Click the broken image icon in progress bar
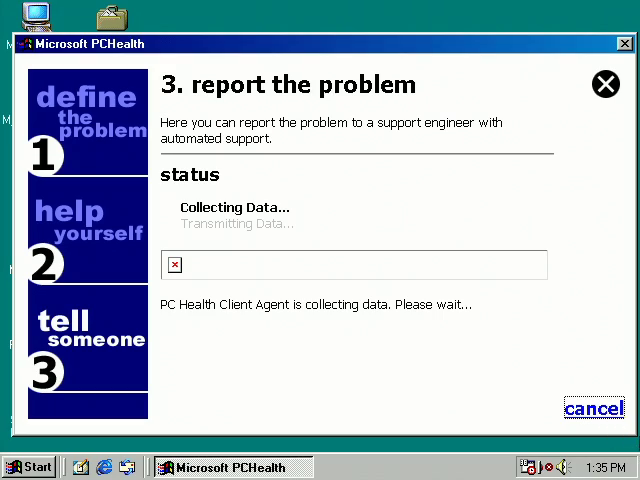 [x=175, y=265]
